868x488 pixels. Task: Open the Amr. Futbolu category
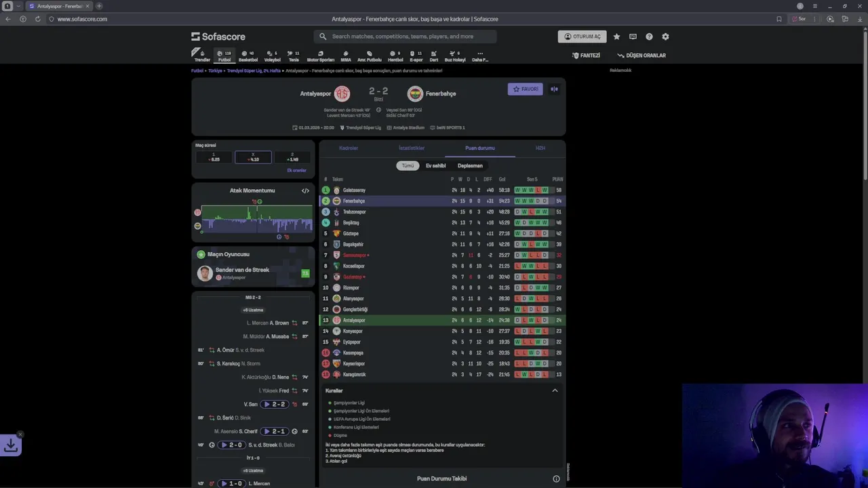coord(370,56)
